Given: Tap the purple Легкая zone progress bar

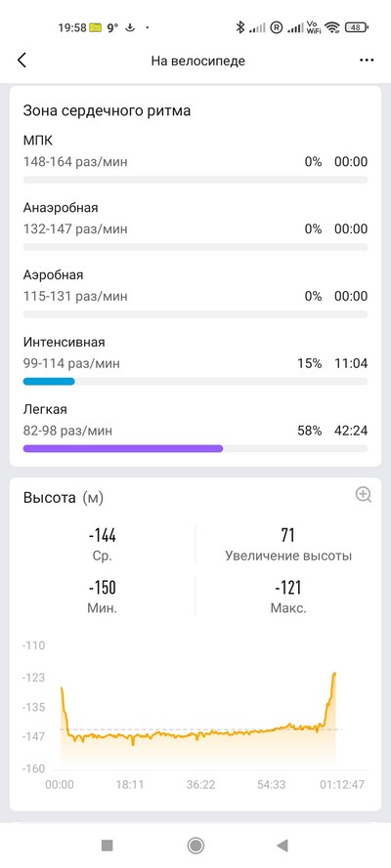Looking at the screenshot, I should coord(122,448).
